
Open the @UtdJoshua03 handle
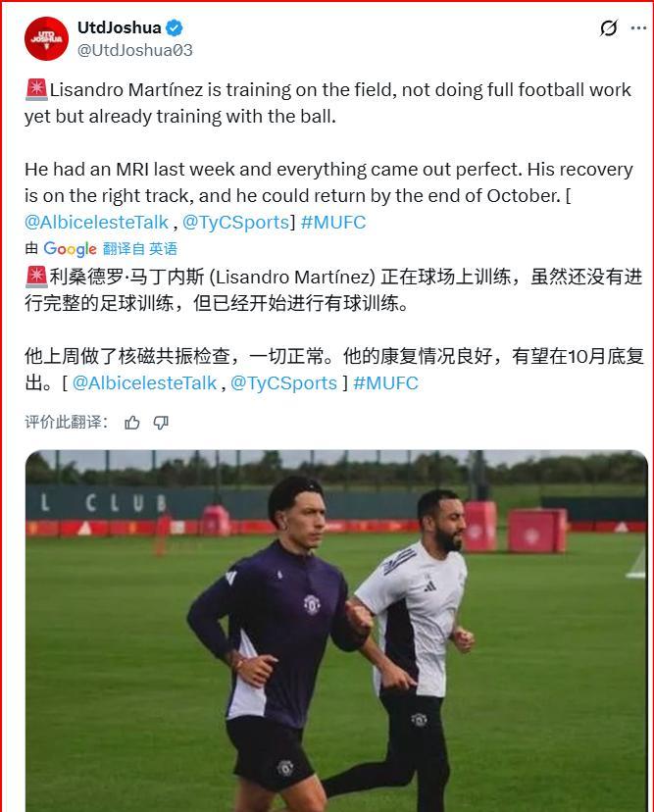(x=134, y=50)
